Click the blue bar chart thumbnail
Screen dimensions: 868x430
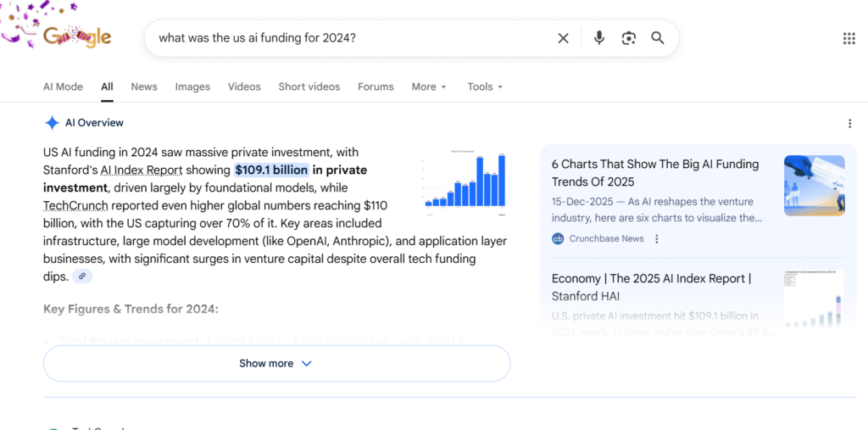(x=465, y=183)
